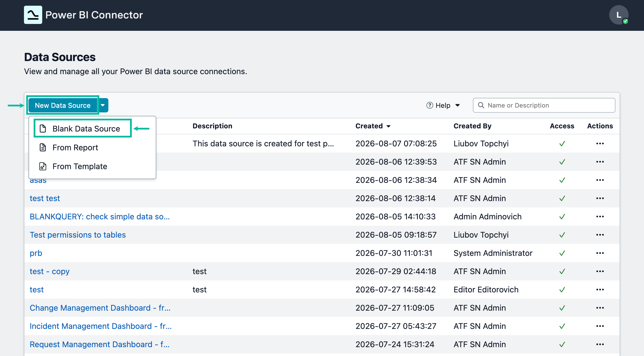The height and width of the screenshot is (356, 644).
Task: Open actions for Change Management Dashboard row
Action: pyautogui.click(x=600, y=308)
